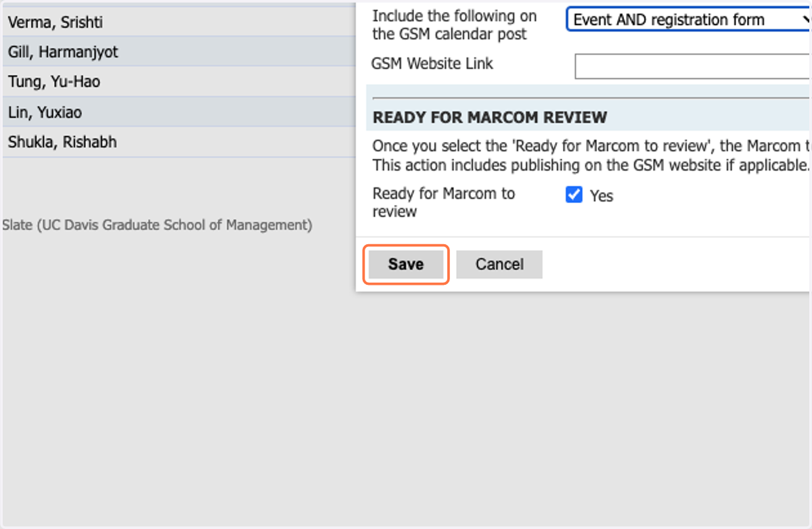Focus the GSM Website Link field
The image size is (812, 529).
(693, 66)
